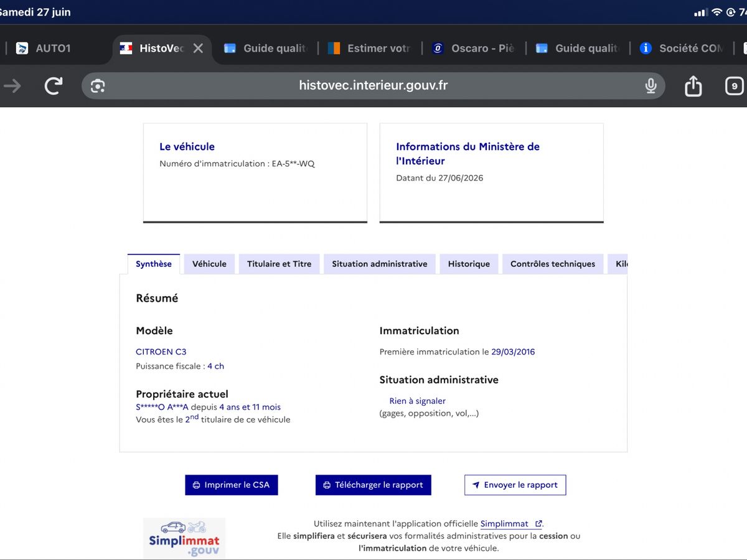
Task: Tap the microphone icon in address bar
Action: pyautogui.click(x=651, y=86)
